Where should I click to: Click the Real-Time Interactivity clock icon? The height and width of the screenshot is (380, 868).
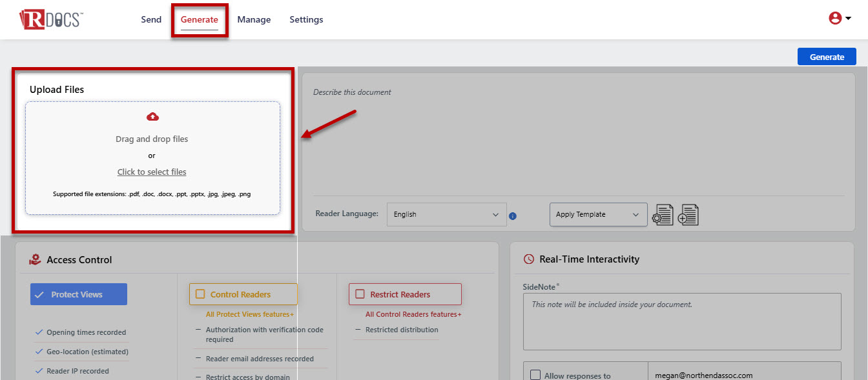[x=528, y=259]
